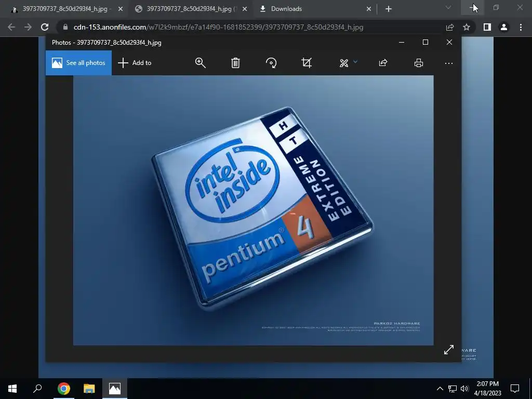
Task: Open the crop tool in Photos
Action: pos(307,63)
